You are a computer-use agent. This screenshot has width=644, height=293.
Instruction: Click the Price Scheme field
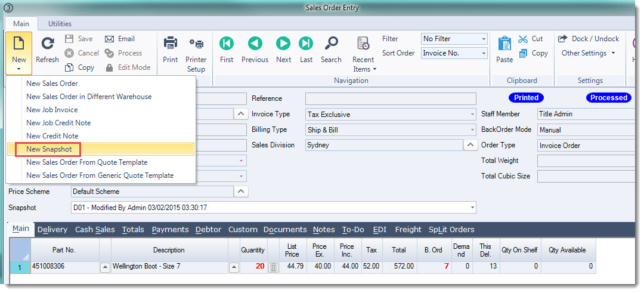point(153,192)
